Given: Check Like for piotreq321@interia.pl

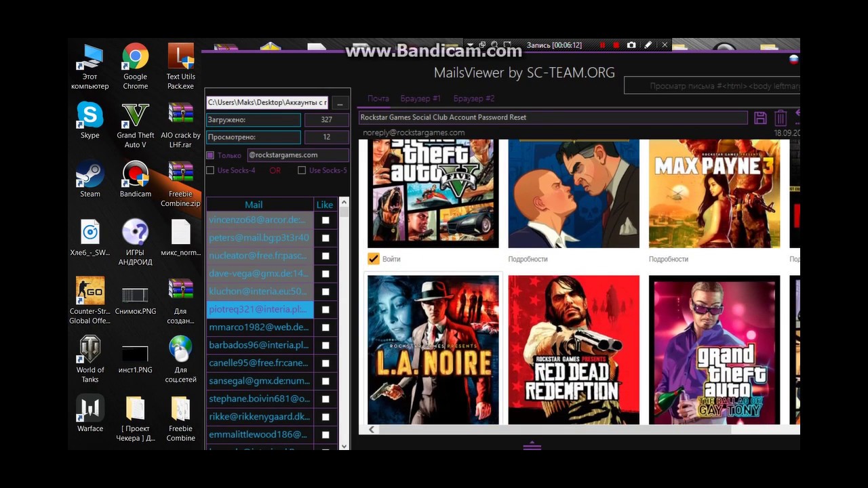Looking at the screenshot, I should click(x=325, y=310).
